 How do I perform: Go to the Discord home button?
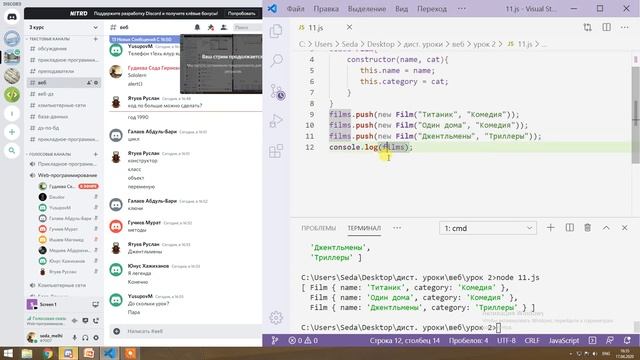[12, 17]
